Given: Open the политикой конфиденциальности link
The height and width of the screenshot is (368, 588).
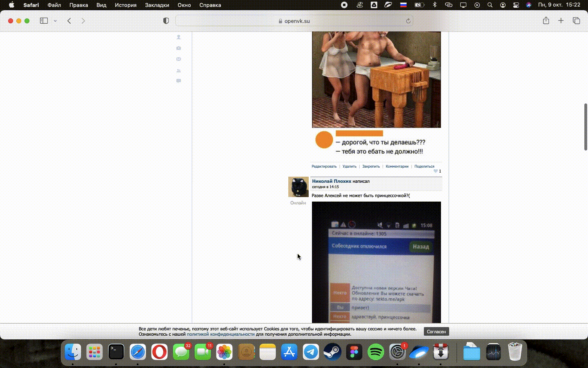Looking at the screenshot, I should click(220, 334).
